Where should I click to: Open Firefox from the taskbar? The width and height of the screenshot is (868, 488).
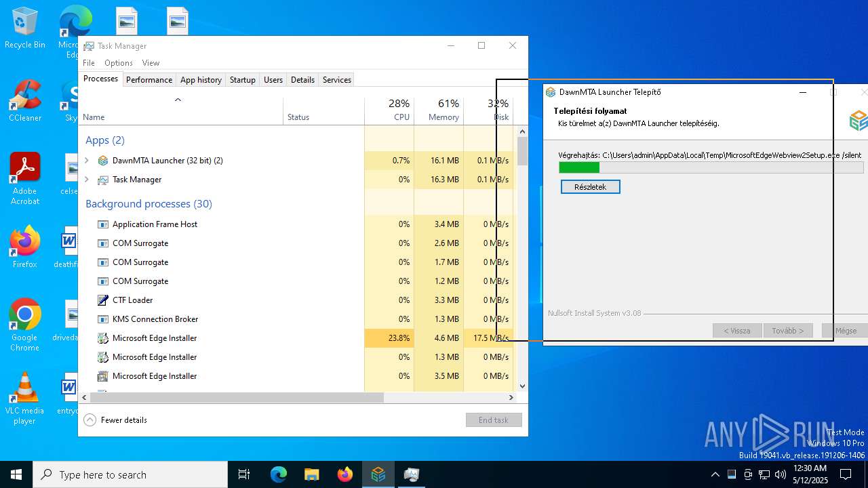[x=345, y=474]
